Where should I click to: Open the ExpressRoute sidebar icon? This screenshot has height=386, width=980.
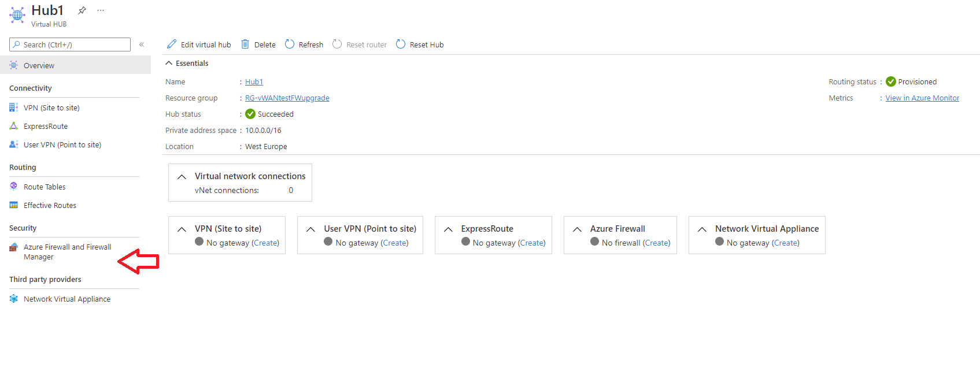(14, 126)
